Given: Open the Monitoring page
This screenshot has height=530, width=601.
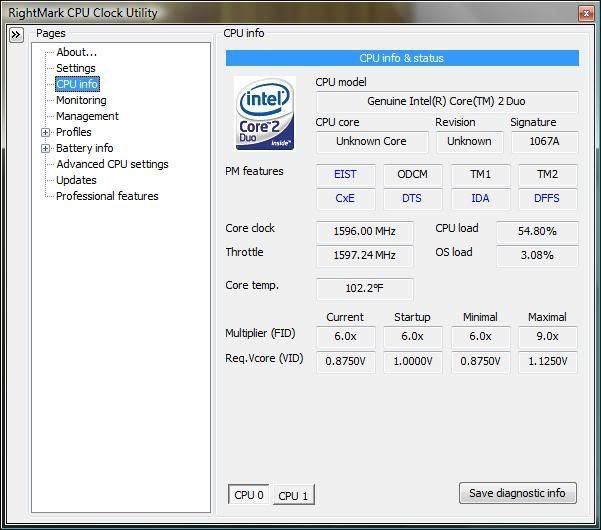Looking at the screenshot, I should (x=81, y=100).
